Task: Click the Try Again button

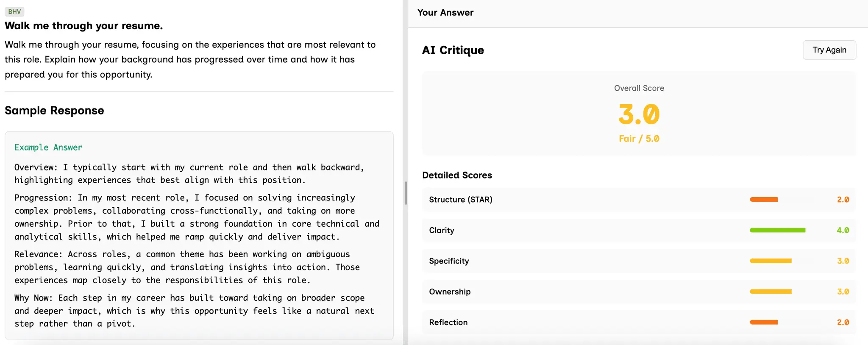Action: (829, 50)
